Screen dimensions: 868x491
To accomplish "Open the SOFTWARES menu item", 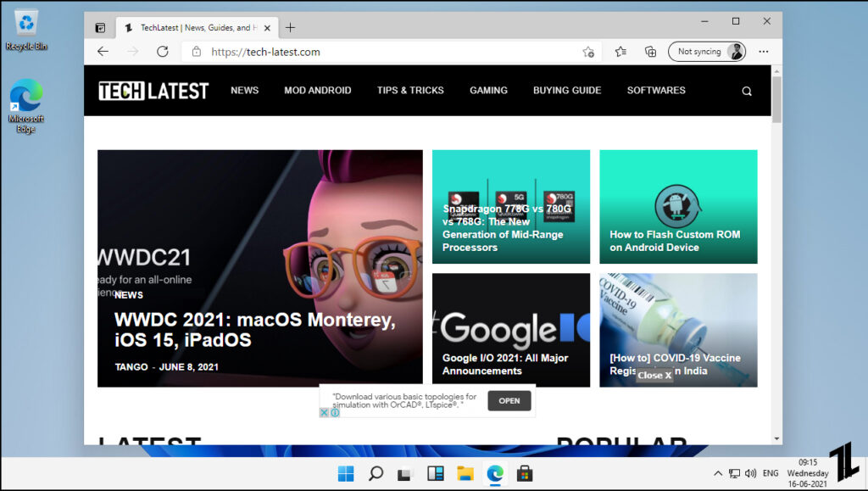I will pyautogui.click(x=656, y=90).
